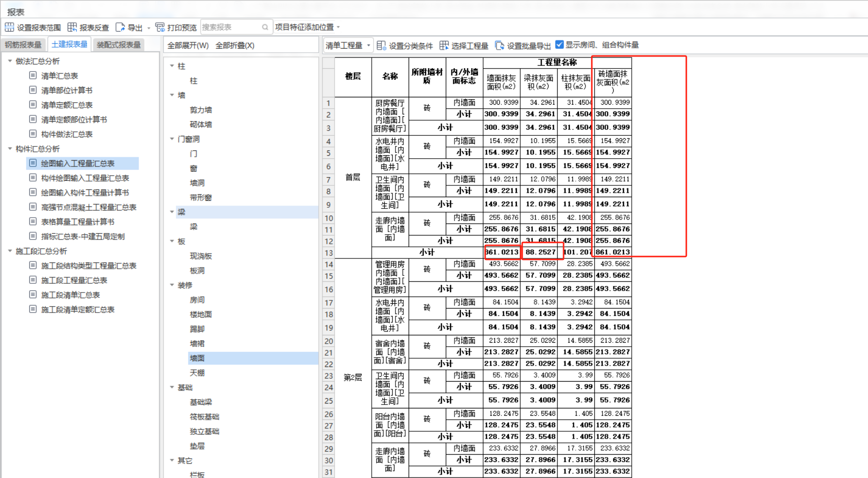Collapse the 基础 component category
Viewport: 868px width, 478px height.
pyautogui.click(x=172, y=387)
